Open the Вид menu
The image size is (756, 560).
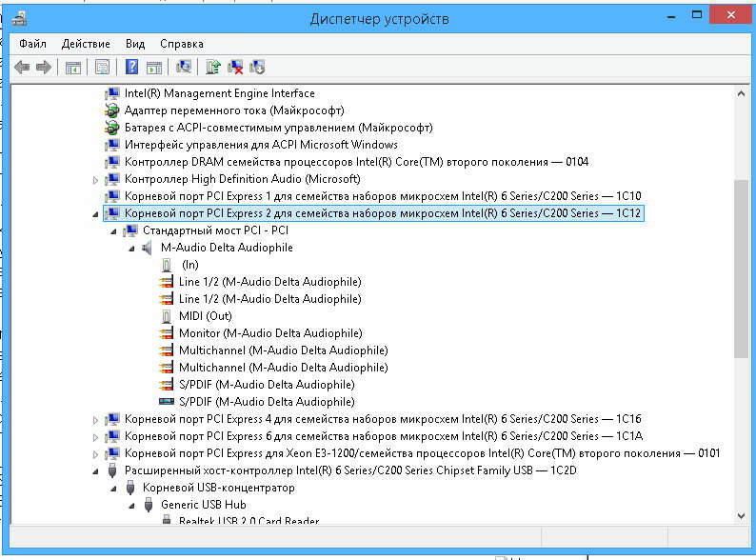click(135, 44)
